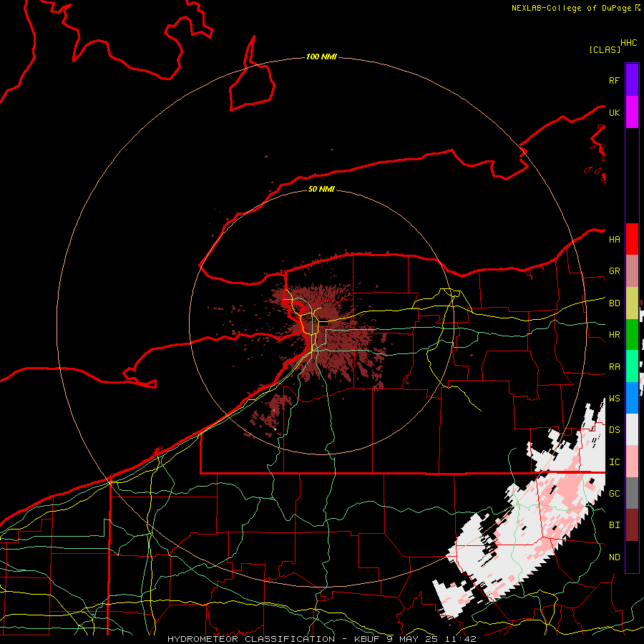Viewport: 644px width, 644px height.
Task: Click the UK legend label
Action: tap(614, 112)
